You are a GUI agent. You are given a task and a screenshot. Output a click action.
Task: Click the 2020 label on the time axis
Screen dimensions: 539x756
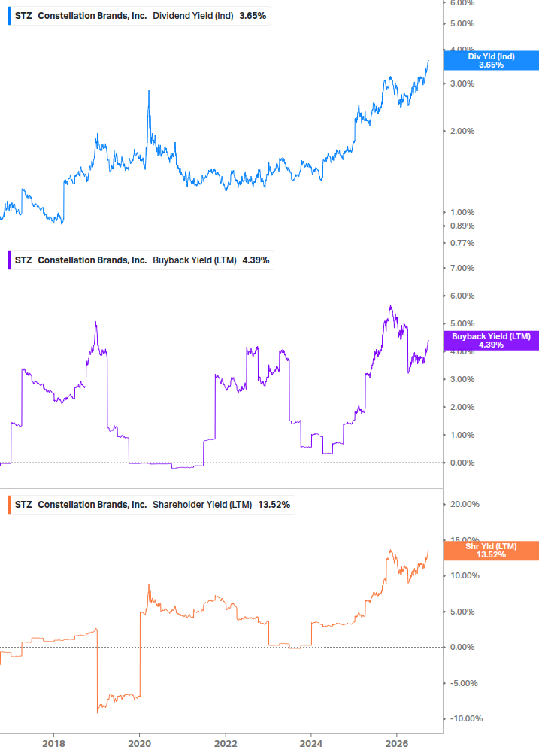(x=139, y=743)
